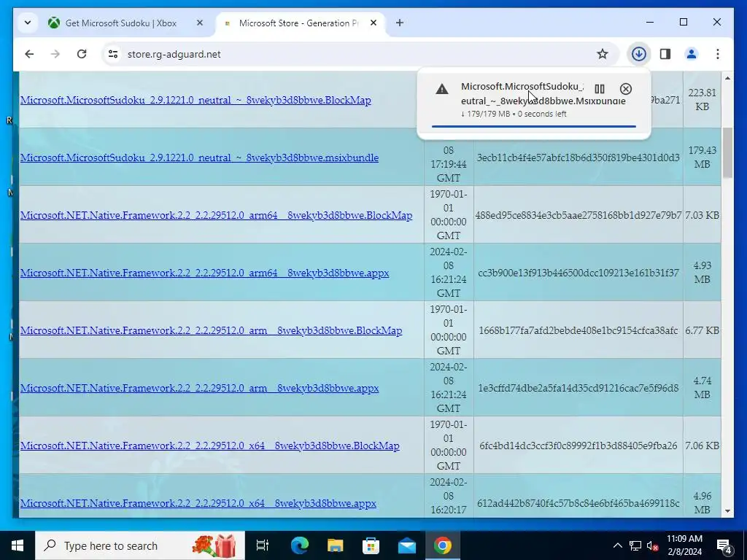Click the 223.81 KB size cell

pos(703,99)
